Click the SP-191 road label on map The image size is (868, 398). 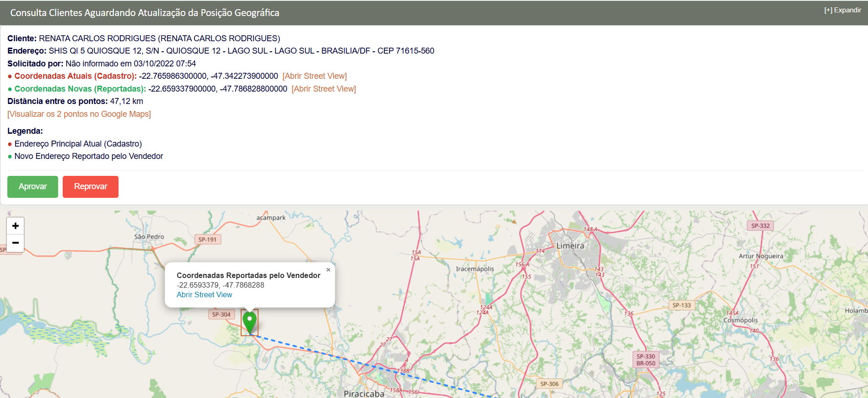207,240
